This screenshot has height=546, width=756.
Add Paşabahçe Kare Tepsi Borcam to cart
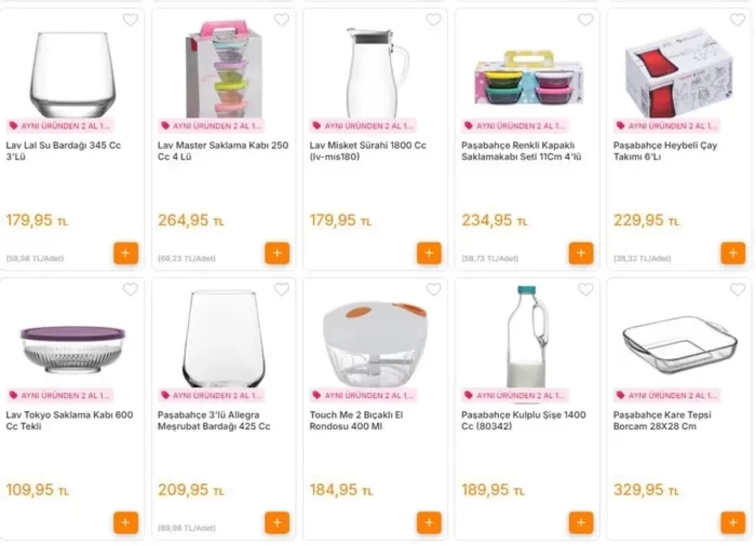pyautogui.click(x=733, y=522)
